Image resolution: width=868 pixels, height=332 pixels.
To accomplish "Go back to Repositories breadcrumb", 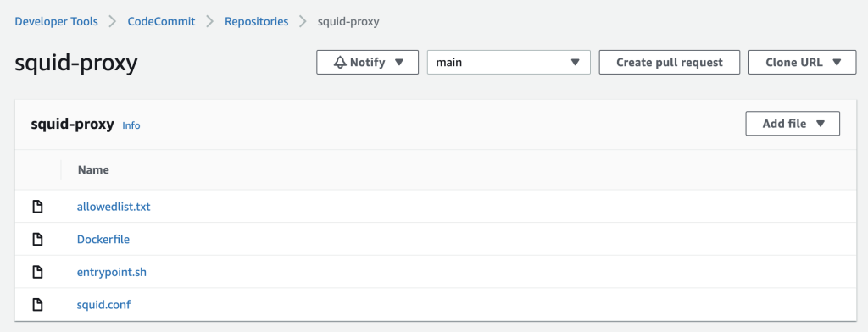I will 256,21.
